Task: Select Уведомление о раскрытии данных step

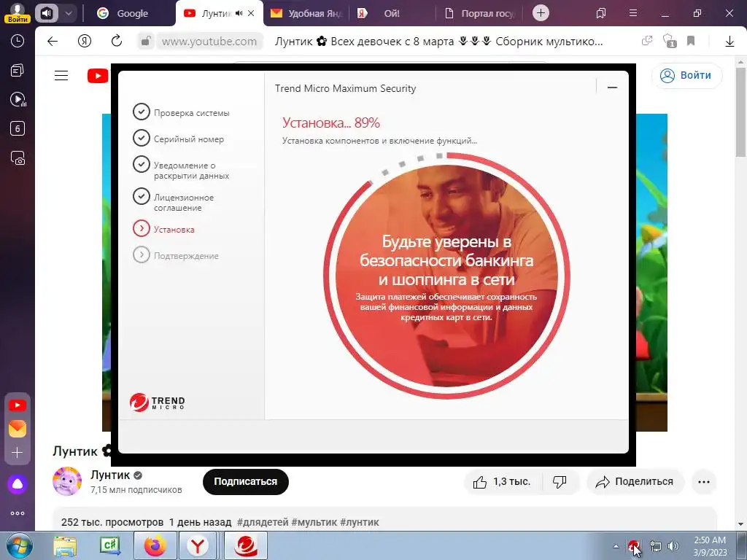Action: click(181, 170)
